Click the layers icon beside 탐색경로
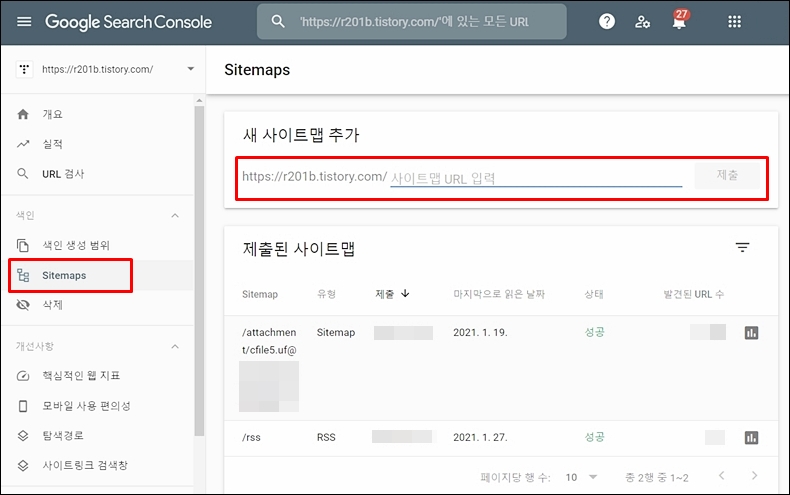 coord(23,436)
